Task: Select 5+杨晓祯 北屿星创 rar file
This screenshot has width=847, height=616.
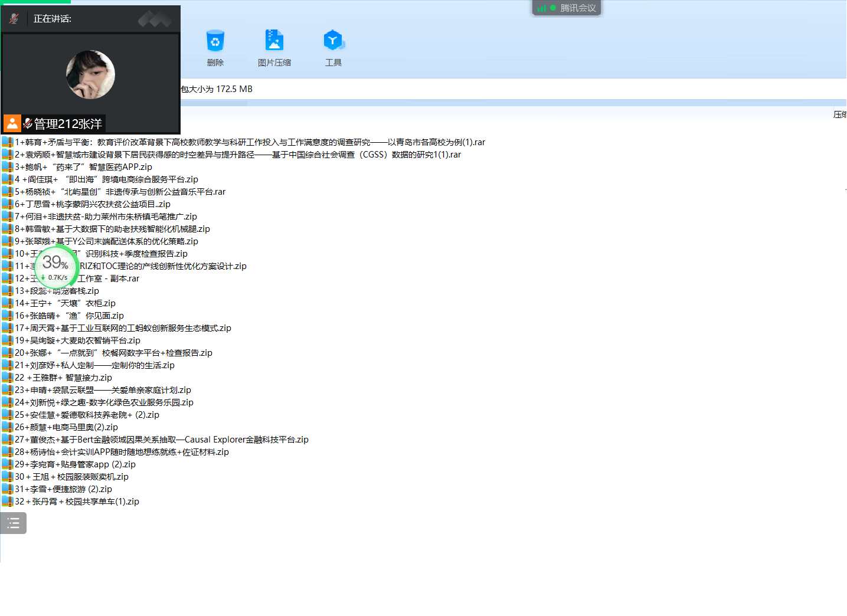Action: point(120,192)
